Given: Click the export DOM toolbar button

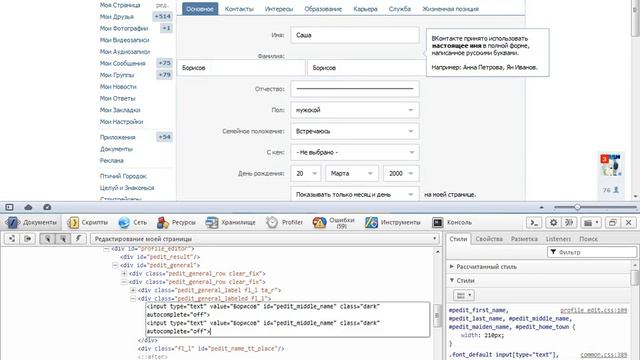Looking at the screenshot, I should (x=27, y=239).
